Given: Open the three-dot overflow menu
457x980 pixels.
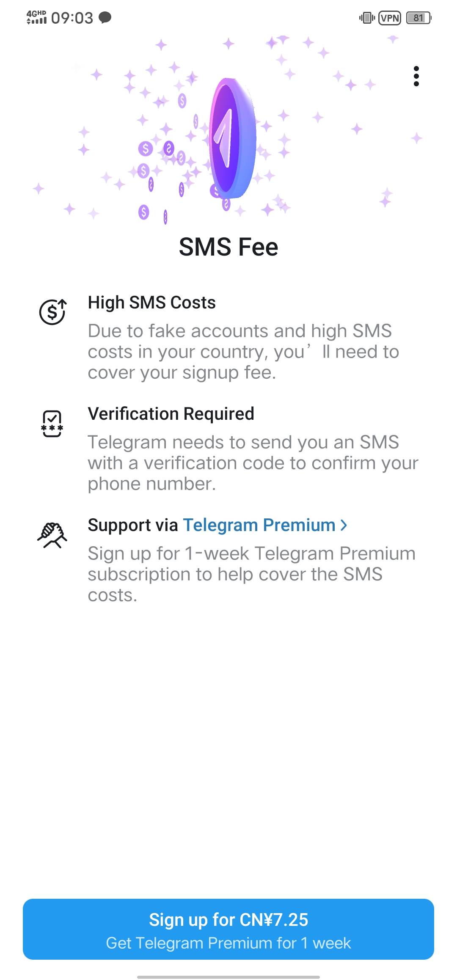Looking at the screenshot, I should coord(416,76).
